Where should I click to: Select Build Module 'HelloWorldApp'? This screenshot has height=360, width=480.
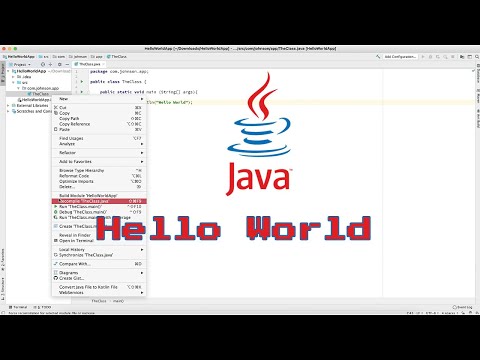tap(99, 196)
